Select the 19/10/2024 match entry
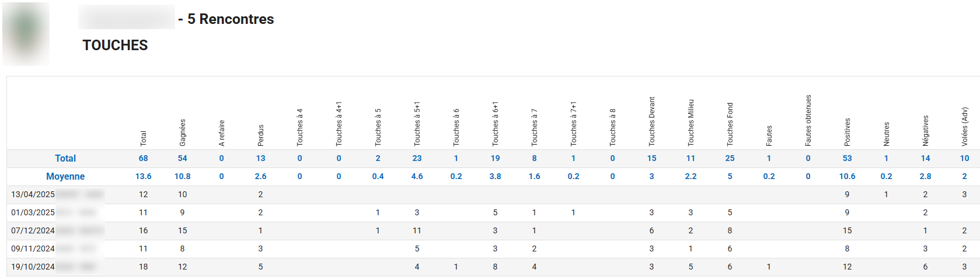 [33, 267]
